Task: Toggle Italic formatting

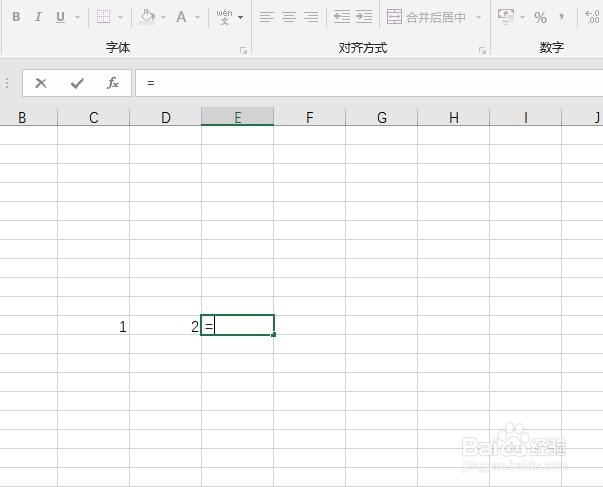Action: 38,17
